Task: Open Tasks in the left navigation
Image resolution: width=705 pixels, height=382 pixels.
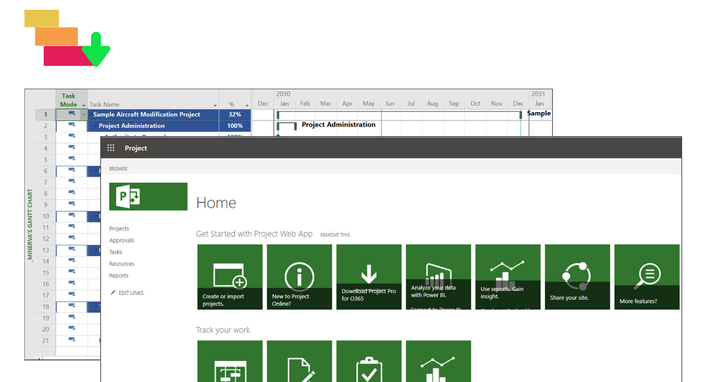Action: coord(116,252)
